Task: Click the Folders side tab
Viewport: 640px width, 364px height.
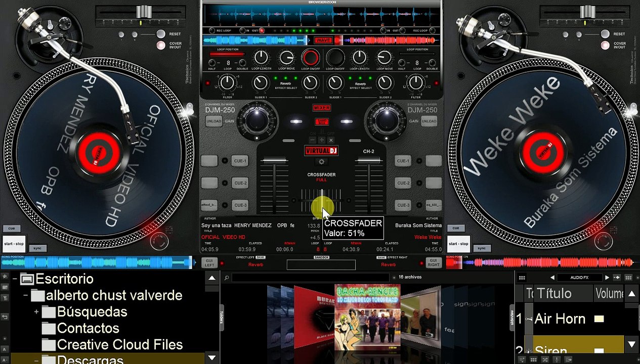Action: click(221, 316)
